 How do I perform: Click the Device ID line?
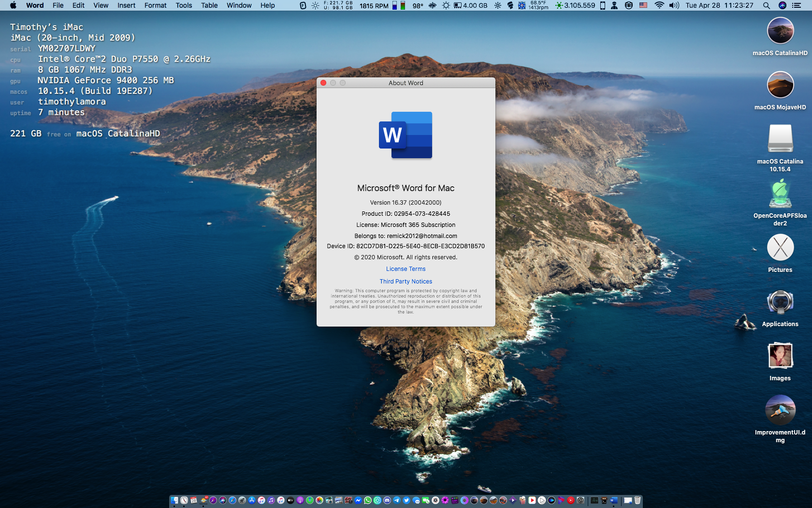pos(406,246)
